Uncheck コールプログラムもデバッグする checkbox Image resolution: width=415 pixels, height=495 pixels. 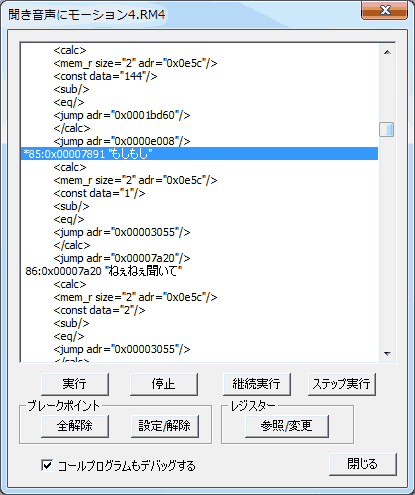click(47, 465)
